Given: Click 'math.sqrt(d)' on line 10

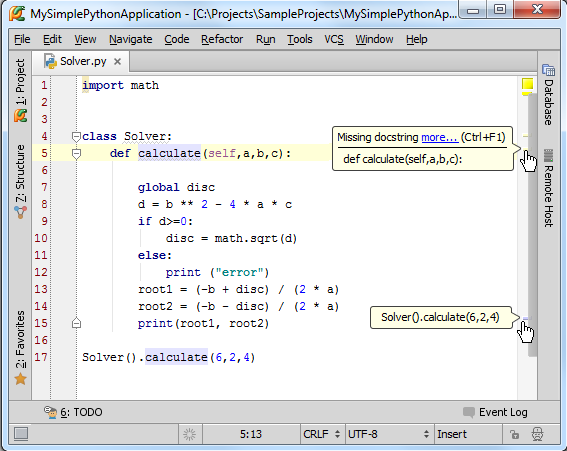Looking at the screenshot, I should [256, 238].
